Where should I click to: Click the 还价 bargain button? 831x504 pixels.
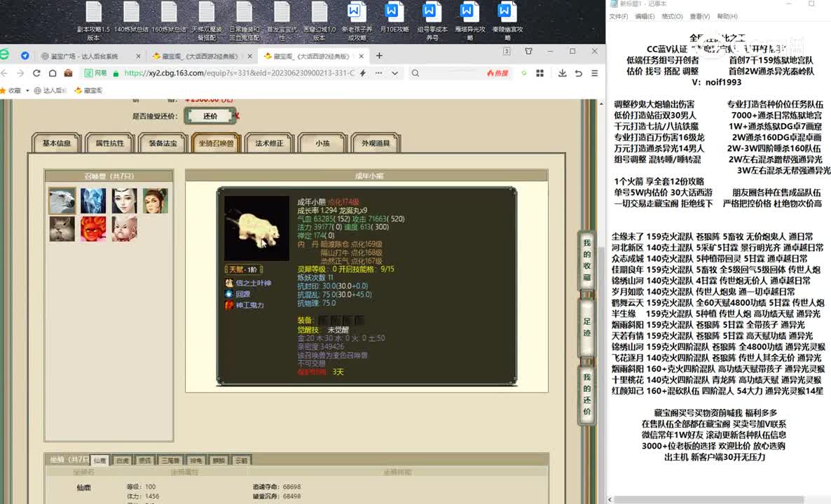210,116
